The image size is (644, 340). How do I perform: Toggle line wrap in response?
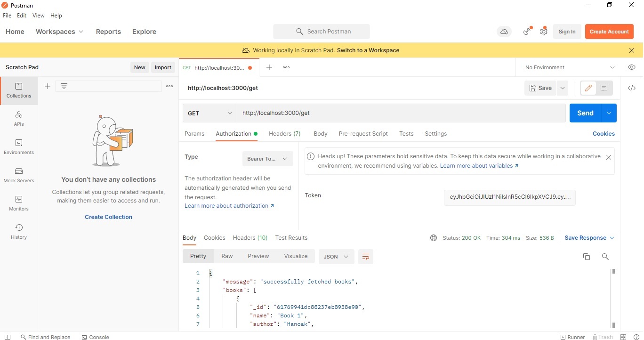click(365, 257)
